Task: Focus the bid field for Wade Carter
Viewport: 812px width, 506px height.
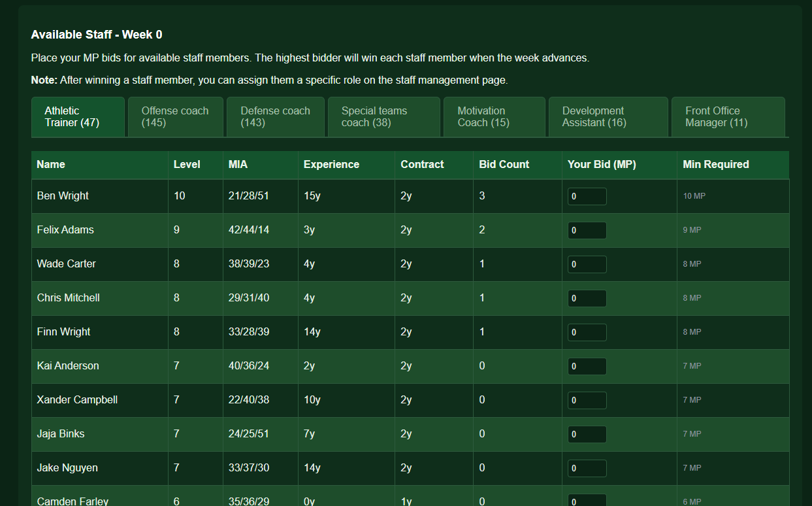Action: (x=587, y=265)
